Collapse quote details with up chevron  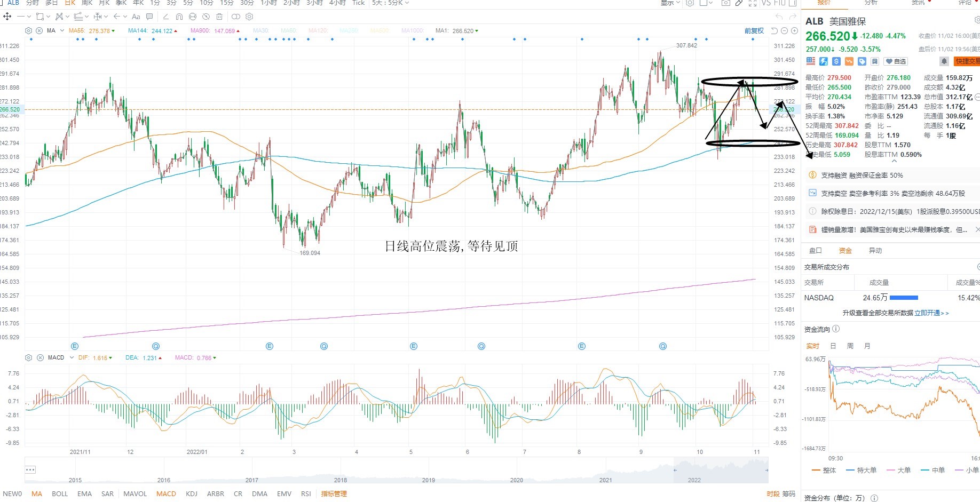click(894, 161)
